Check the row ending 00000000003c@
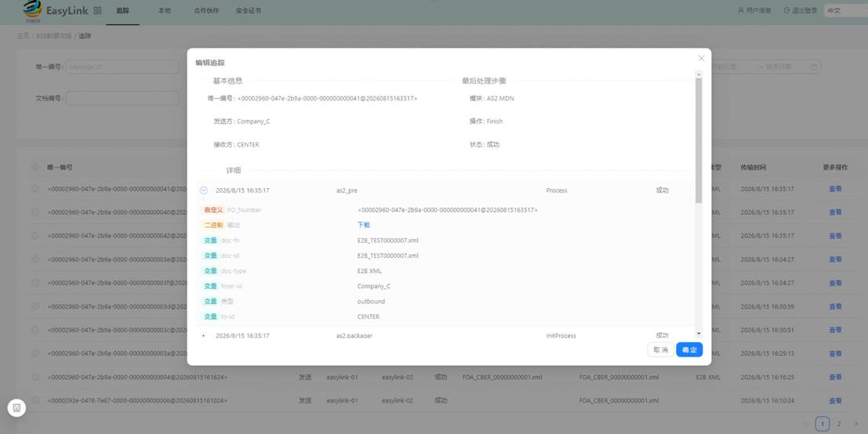 point(35,330)
